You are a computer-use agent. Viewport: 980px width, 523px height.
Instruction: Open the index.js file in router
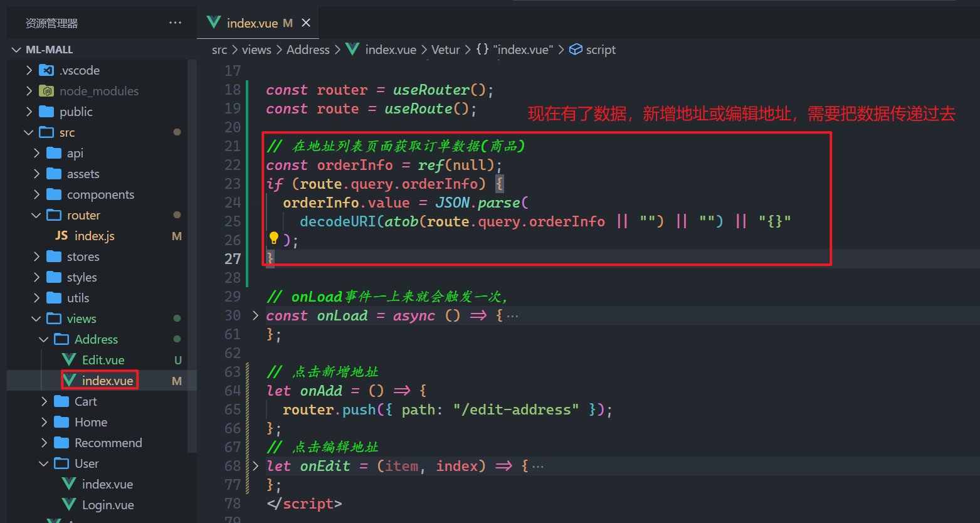[x=95, y=236]
